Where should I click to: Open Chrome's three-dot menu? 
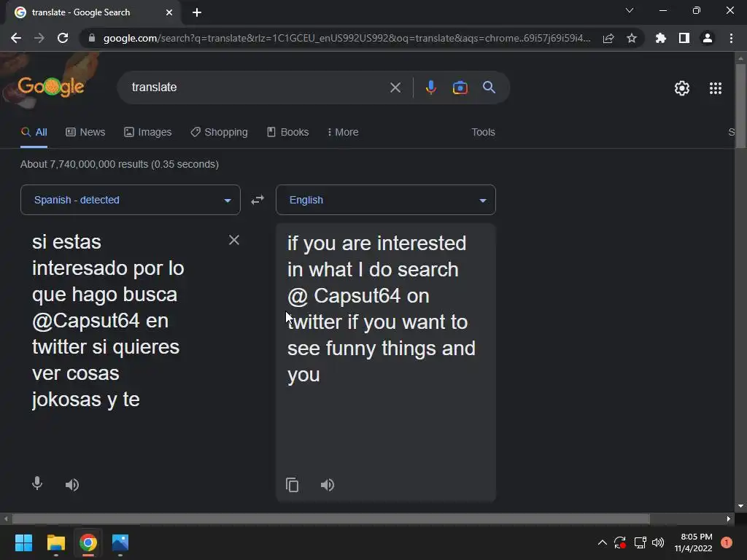pos(731,38)
